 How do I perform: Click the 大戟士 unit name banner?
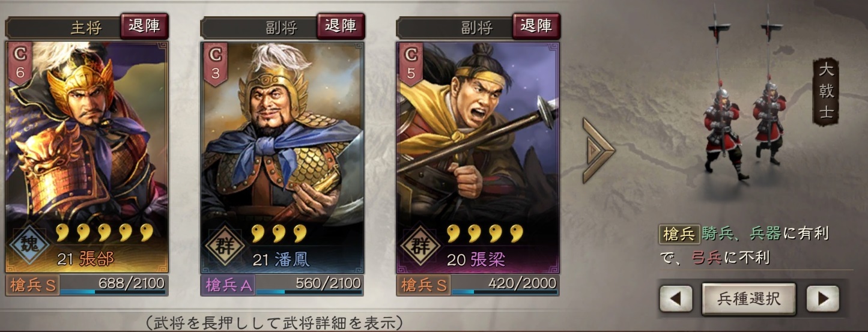(827, 92)
